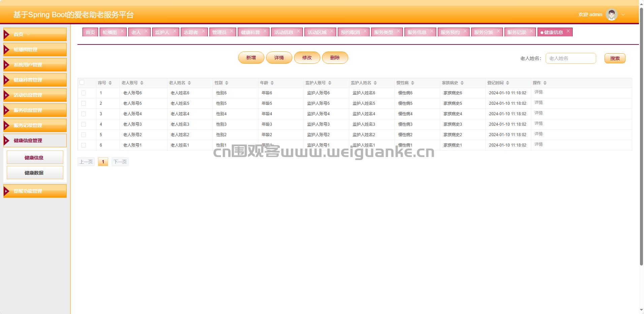This screenshot has width=644, height=314.
Task: Expand the 系统用户管理 sidebar menu
Action: pos(35,65)
